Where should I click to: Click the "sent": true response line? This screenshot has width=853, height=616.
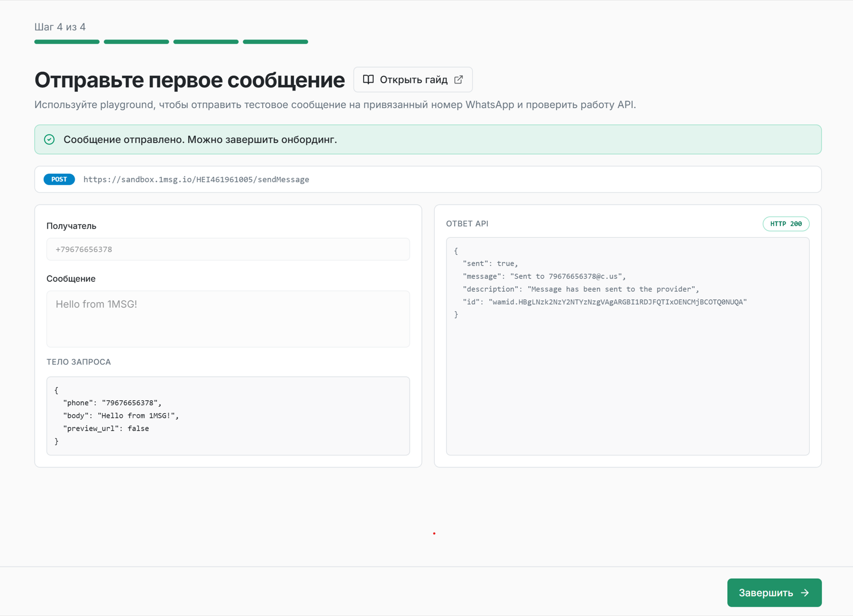click(490, 264)
